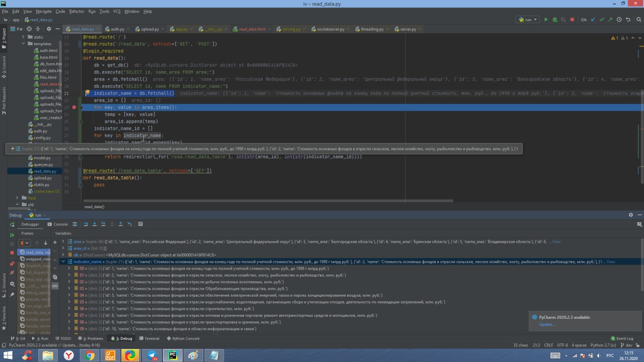Click the View link on the area variable row
The width and height of the screenshot is (644, 362).
tap(556, 241)
